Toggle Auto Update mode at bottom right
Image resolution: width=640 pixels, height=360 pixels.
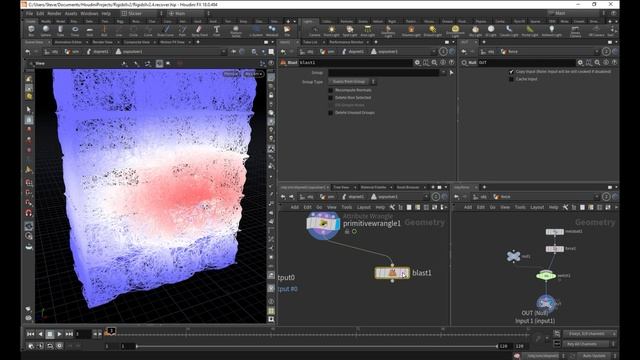(x=594, y=356)
